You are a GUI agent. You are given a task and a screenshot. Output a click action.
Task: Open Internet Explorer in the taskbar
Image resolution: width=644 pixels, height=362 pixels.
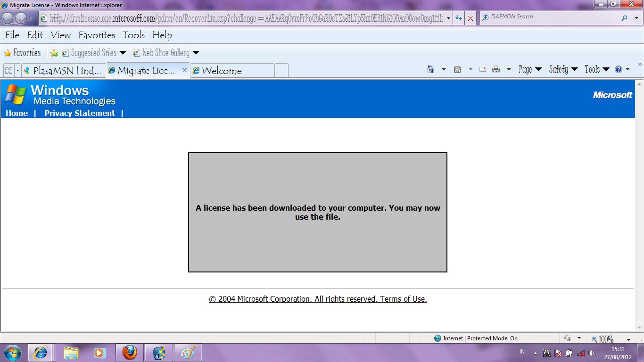[x=41, y=353]
